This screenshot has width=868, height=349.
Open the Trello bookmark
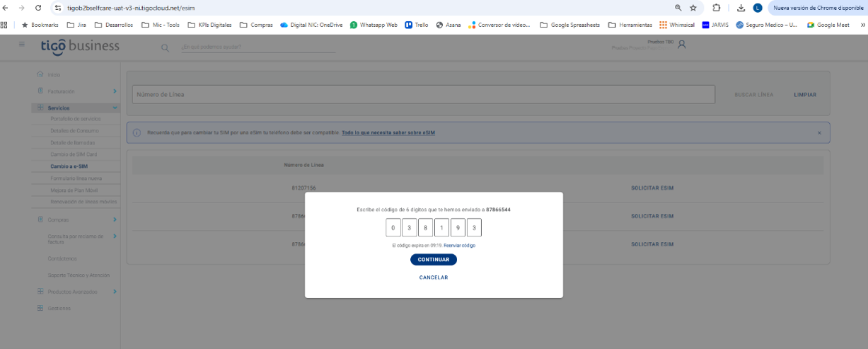(x=417, y=25)
